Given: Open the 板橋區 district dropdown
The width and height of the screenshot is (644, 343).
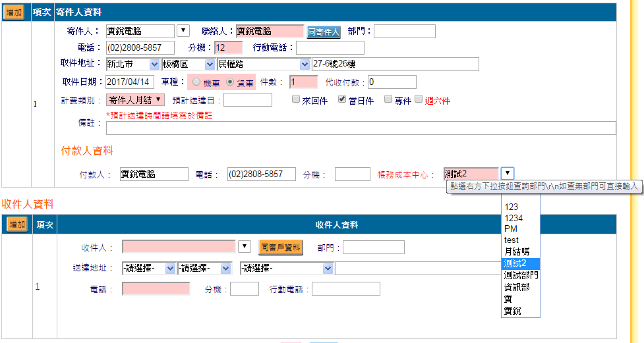Looking at the screenshot, I should (189, 65).
